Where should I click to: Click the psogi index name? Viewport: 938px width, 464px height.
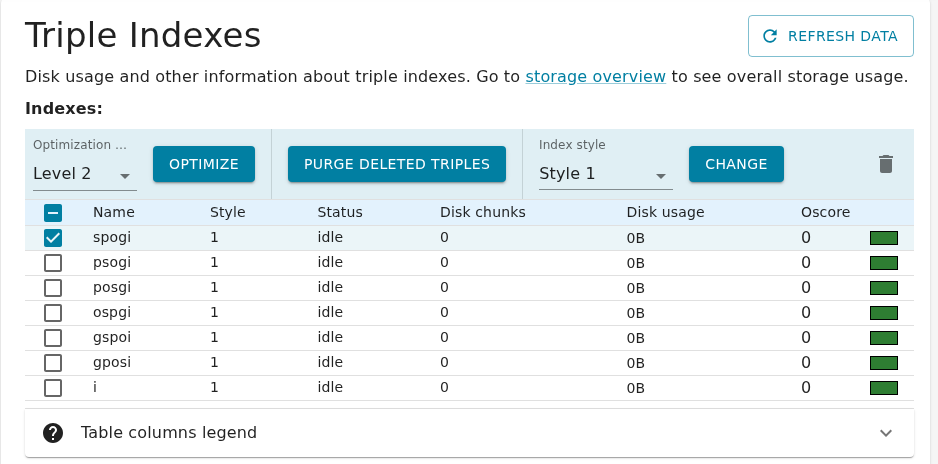[112, 263]
